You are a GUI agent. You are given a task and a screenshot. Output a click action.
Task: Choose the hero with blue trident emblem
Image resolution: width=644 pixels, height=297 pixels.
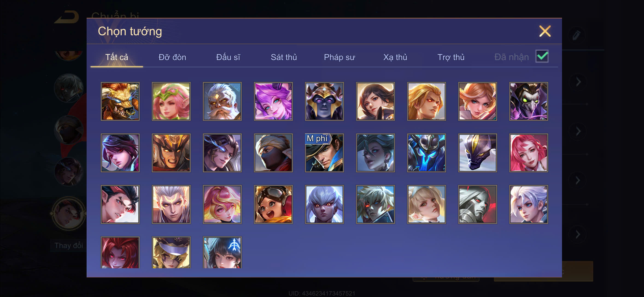coord(222,252)
